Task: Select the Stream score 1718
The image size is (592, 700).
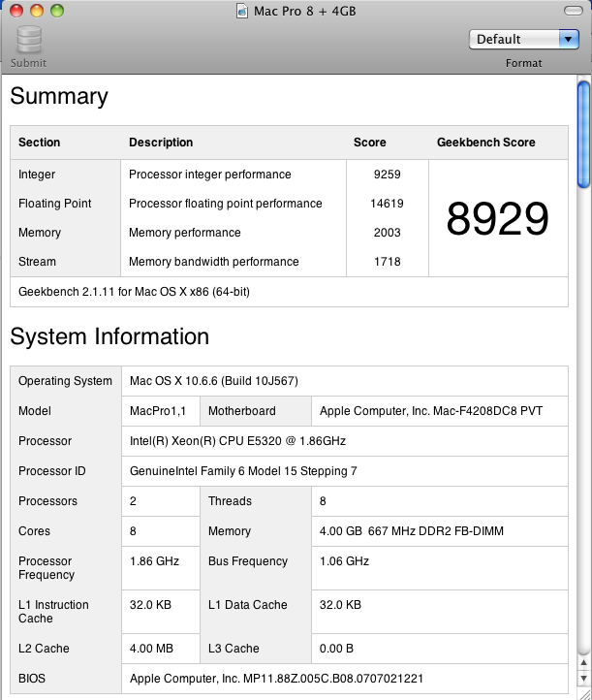Action: click(x=387, y=261)
